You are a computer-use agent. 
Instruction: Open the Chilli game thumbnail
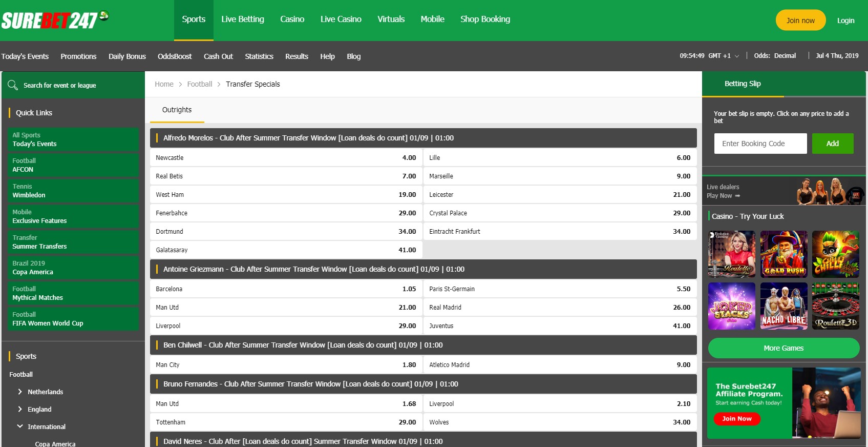836,254
